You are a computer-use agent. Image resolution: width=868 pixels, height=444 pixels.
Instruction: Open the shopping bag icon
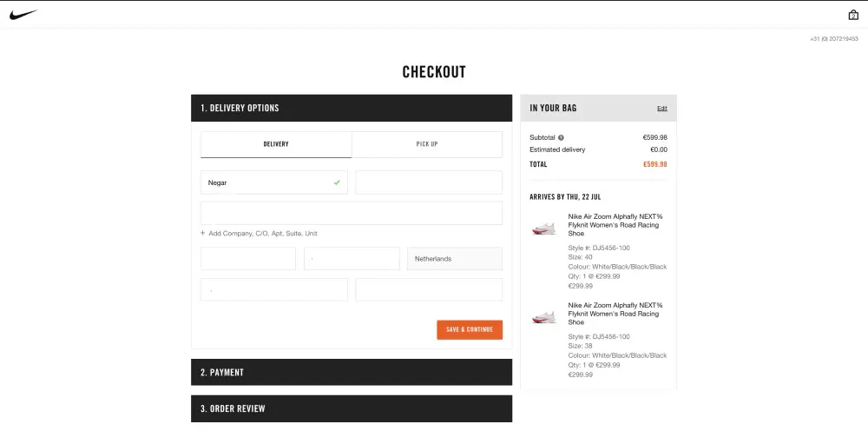point(853,15)
